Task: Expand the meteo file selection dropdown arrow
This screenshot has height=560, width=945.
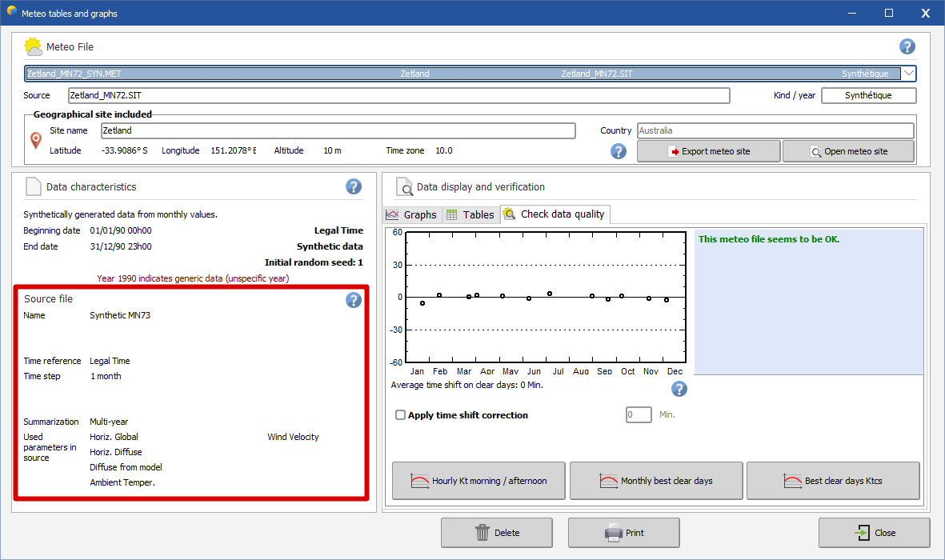Action: pos(909,74)
